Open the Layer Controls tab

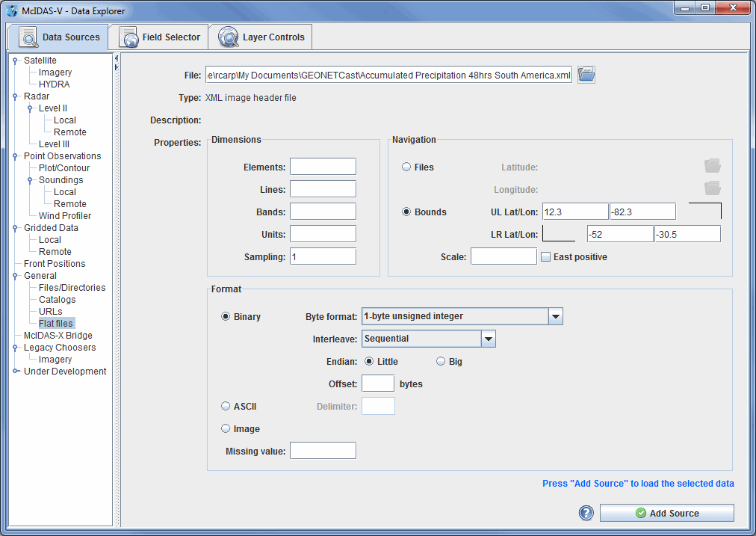pos(261,37)
